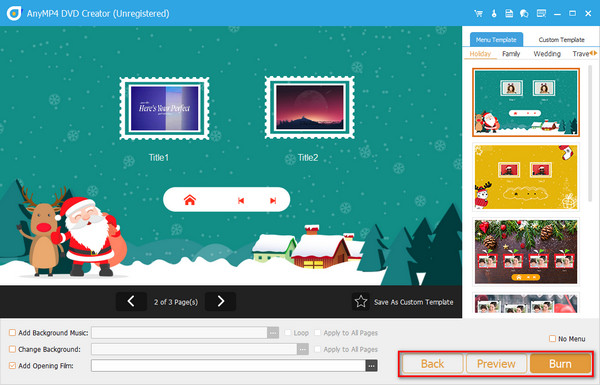Screen dimensions: 600x385
Task: Click the star icon to save custom template
Action: pos(360,302)
